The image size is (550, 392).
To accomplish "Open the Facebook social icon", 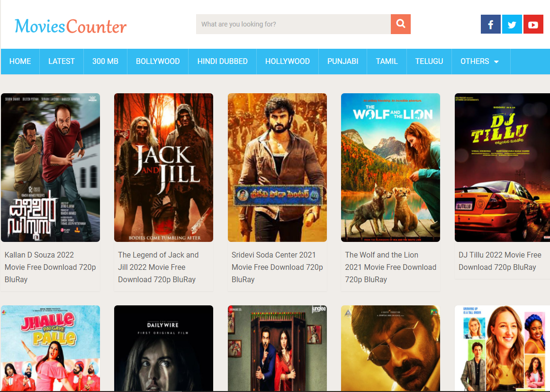I will [490, 24].
